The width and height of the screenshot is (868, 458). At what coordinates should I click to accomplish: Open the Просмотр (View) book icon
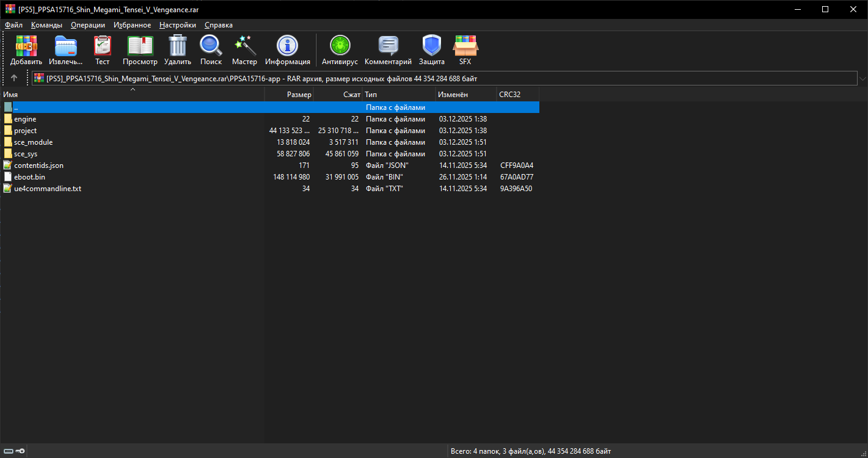pos(140,46)
